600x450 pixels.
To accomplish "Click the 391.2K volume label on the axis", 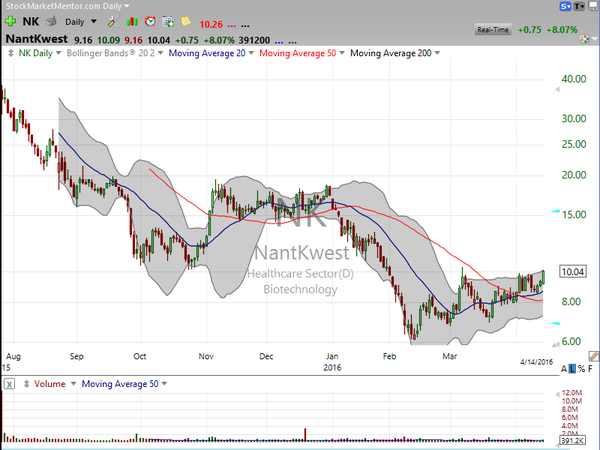I will click(573, 440).
